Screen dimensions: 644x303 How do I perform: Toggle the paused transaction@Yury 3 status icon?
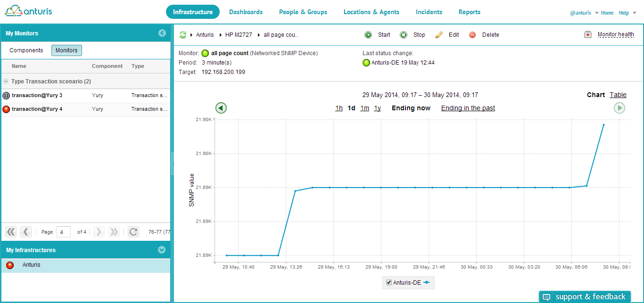point(6,95)
